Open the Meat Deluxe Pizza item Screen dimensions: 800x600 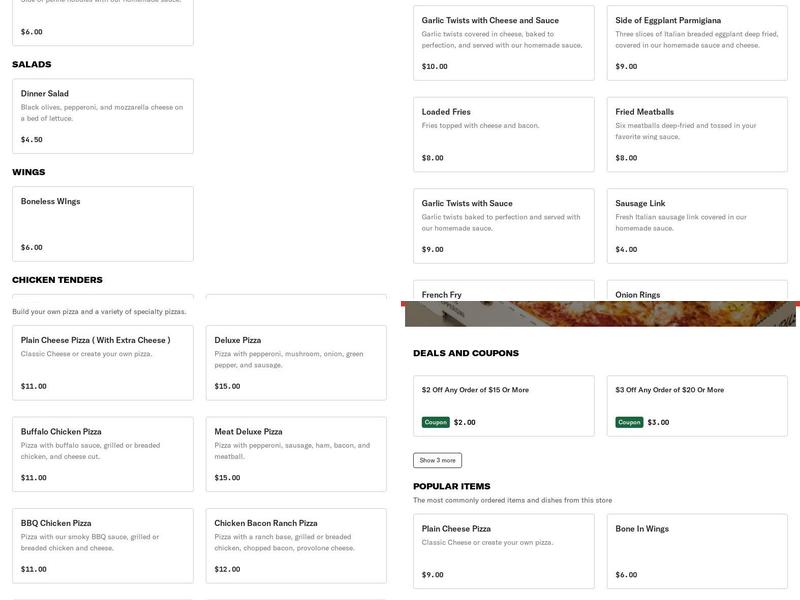296,454
